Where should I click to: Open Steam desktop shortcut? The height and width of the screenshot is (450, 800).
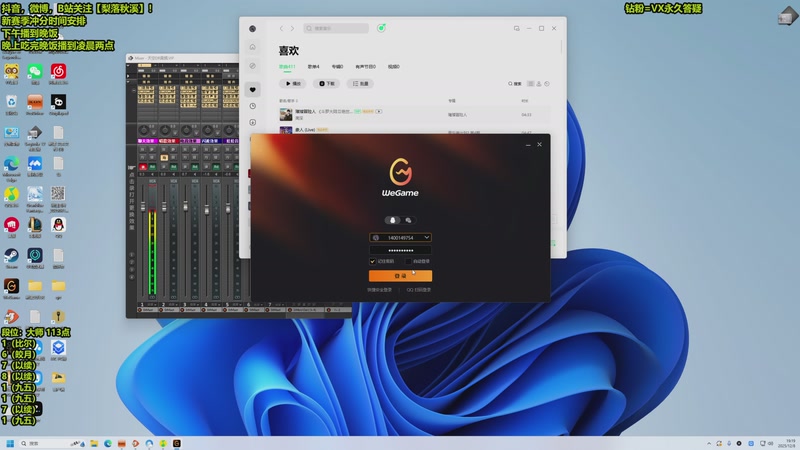coord(11,258)
